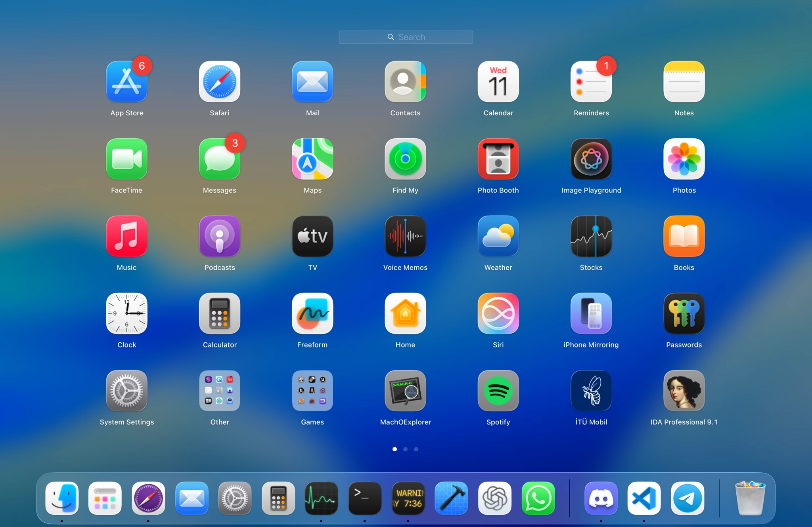Open the Photos app

coord(684,159)
